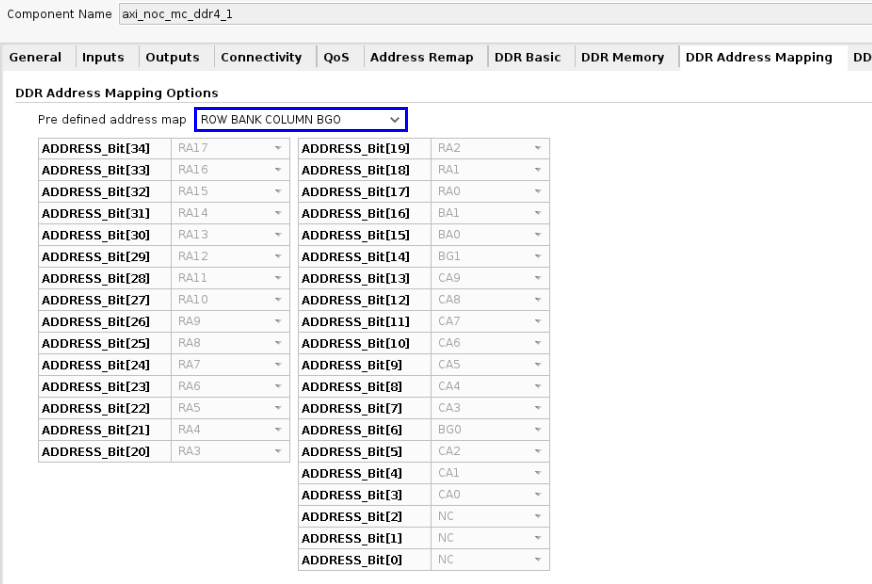Select the Outputs tab

[x=172, y=58]
